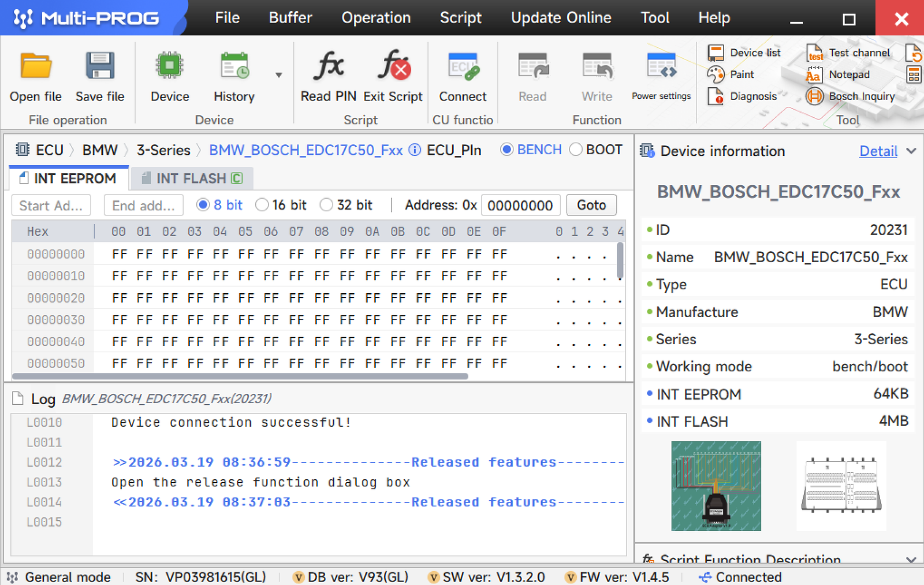Click the Connect ECU icon
The width and height of the screenshot is (924, 585).
coord(463,66)
